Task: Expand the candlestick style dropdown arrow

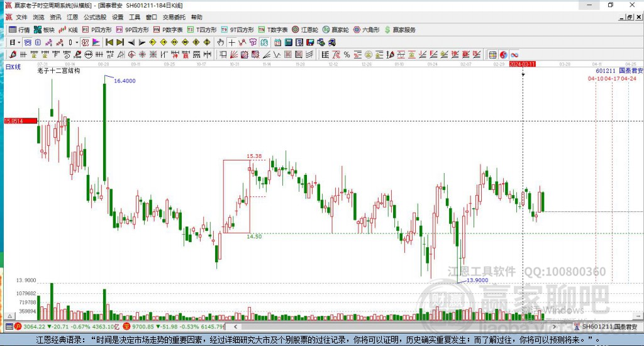Action: tap(76, 42)
